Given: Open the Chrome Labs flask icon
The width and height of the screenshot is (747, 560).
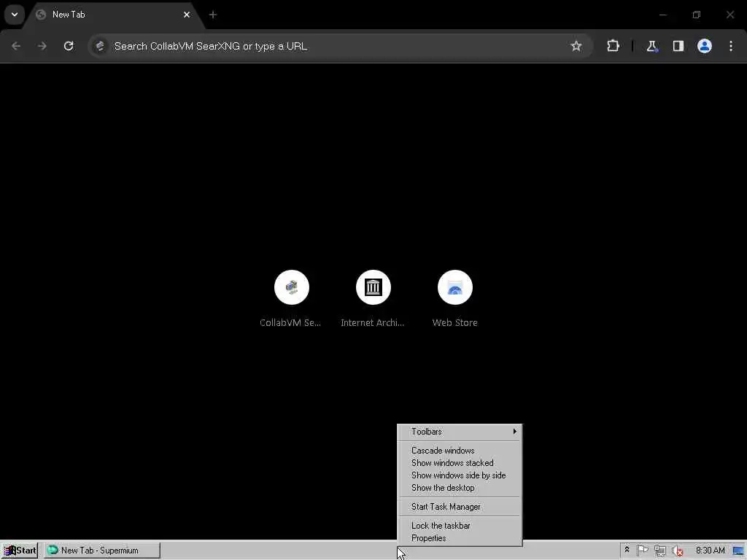Looking at the screenshot, I should coord(651,46).
